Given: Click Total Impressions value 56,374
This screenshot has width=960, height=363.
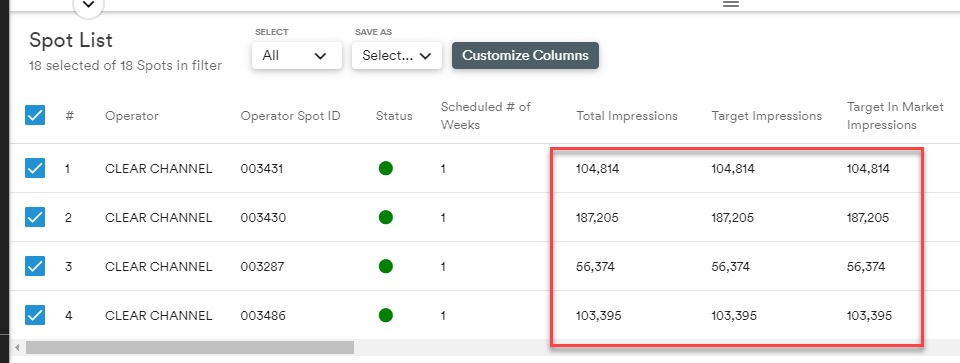Looking at the screenshot, I should 595,267.
